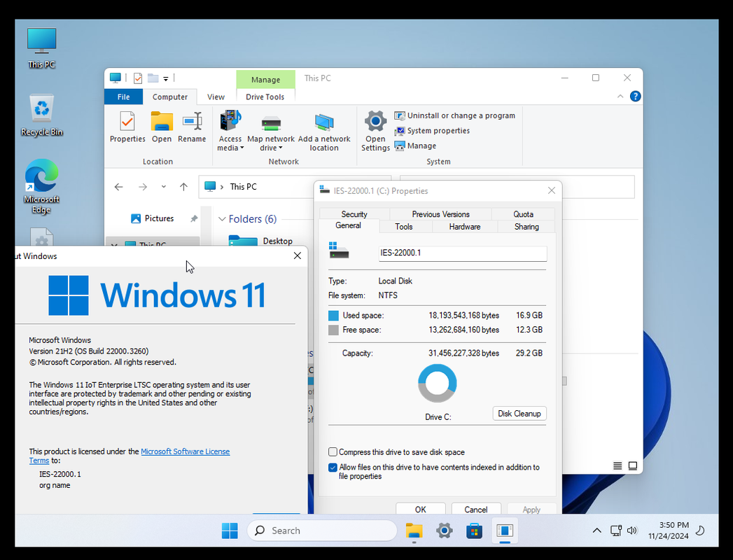
Task: Open This PC desktop icon
Action: (x=41, y=48)
